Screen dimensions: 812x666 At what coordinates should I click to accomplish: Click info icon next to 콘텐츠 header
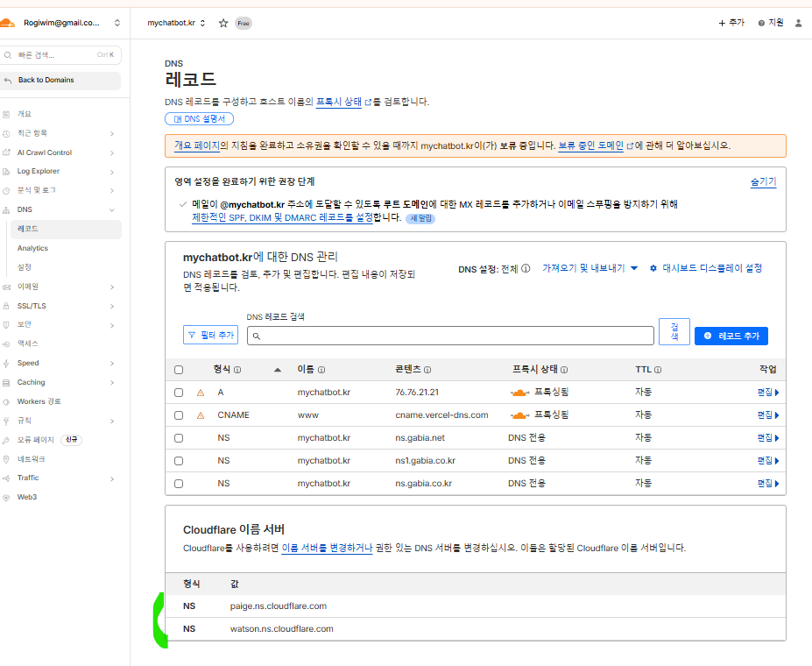[x=427, y=370]
